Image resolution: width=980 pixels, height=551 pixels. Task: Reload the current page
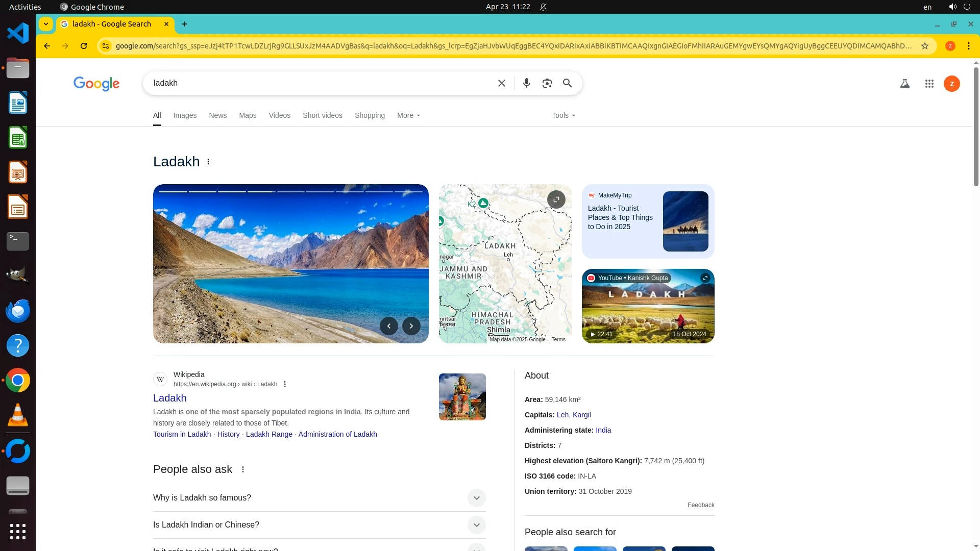point(84,46)
